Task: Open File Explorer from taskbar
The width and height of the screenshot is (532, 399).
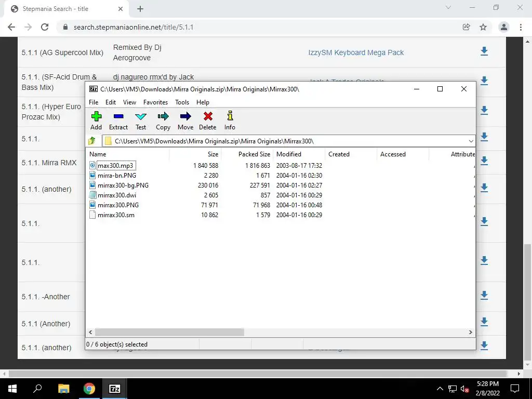Action: click(63, 389)
